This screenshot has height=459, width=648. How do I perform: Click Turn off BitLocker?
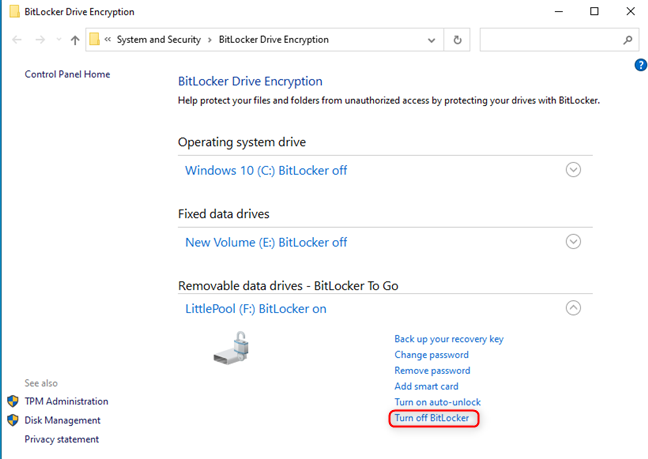tap(432, 418)
